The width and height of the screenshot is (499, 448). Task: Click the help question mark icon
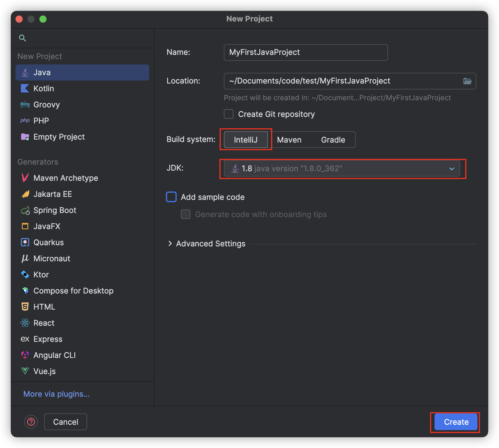click(x=31, y=422)
